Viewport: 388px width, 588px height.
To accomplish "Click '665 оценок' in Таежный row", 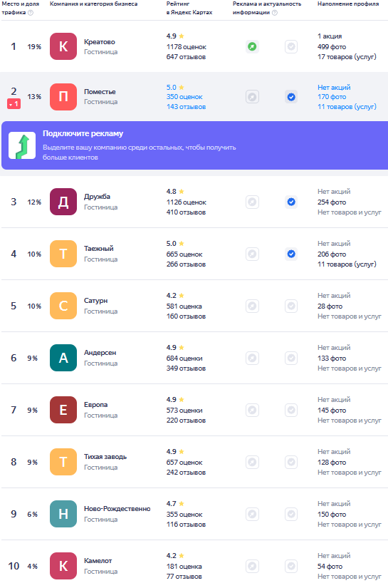I will pos(184,254).
